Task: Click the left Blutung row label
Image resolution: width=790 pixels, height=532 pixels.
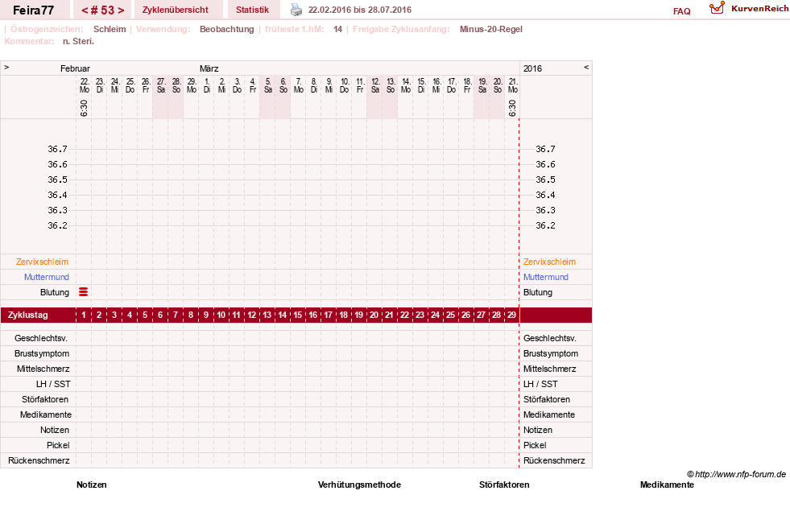Action: pyautogui.click(x=55, y=292)
